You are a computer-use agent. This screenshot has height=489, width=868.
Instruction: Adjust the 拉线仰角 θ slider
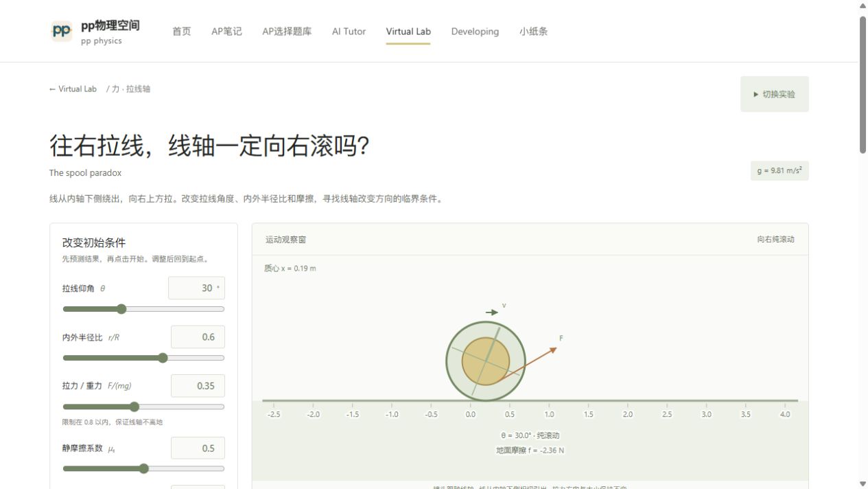pyautogui.click(x=143, y=309)
